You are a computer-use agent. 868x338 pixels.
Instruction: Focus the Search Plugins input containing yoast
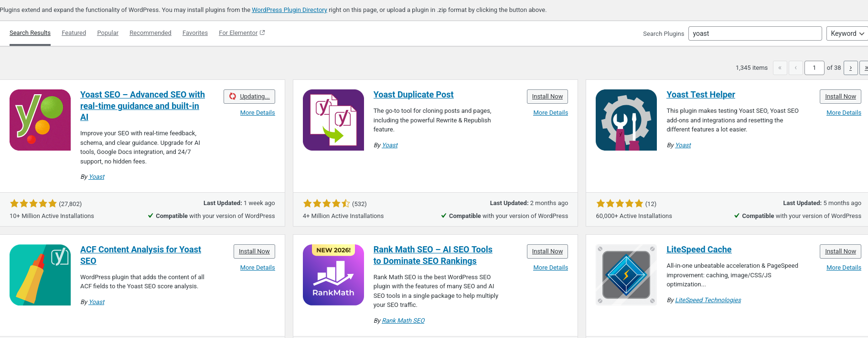[755, 33]
